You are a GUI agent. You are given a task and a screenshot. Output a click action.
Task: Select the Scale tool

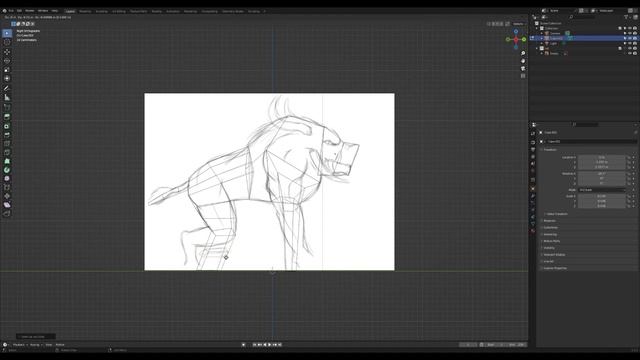pyautogui.click(x=7, y=70)
